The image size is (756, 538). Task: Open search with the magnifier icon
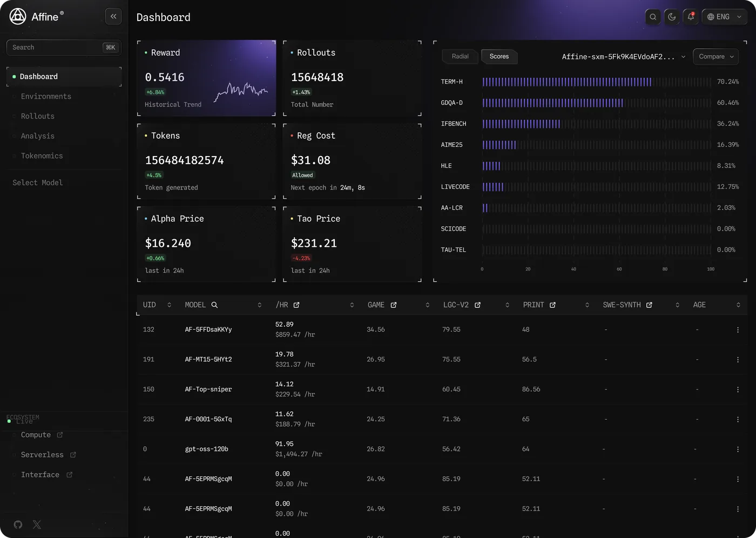click(x=653, y=17)
